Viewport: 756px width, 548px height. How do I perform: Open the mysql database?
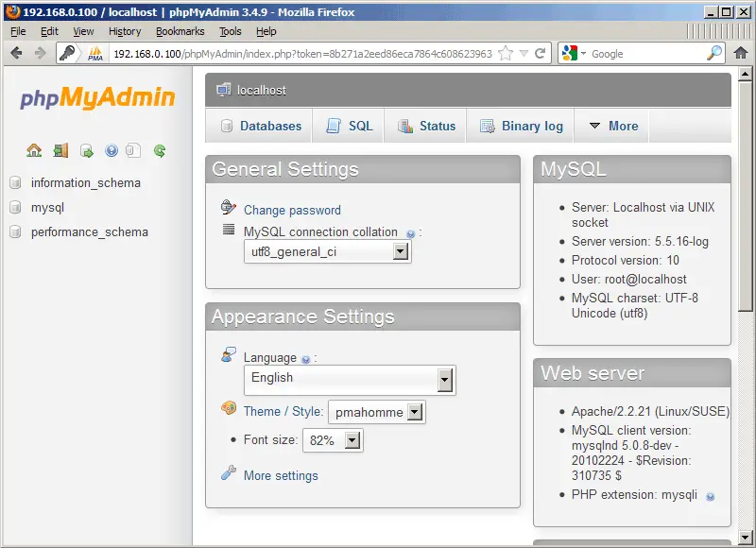(x=48, y=207)
